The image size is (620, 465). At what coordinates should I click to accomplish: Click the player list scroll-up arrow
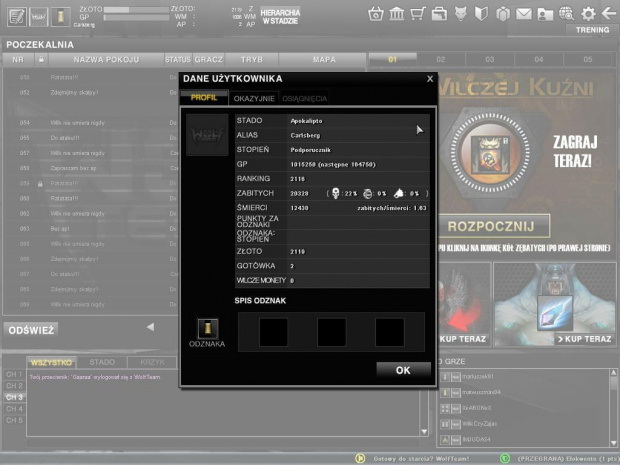click(613, 372)
